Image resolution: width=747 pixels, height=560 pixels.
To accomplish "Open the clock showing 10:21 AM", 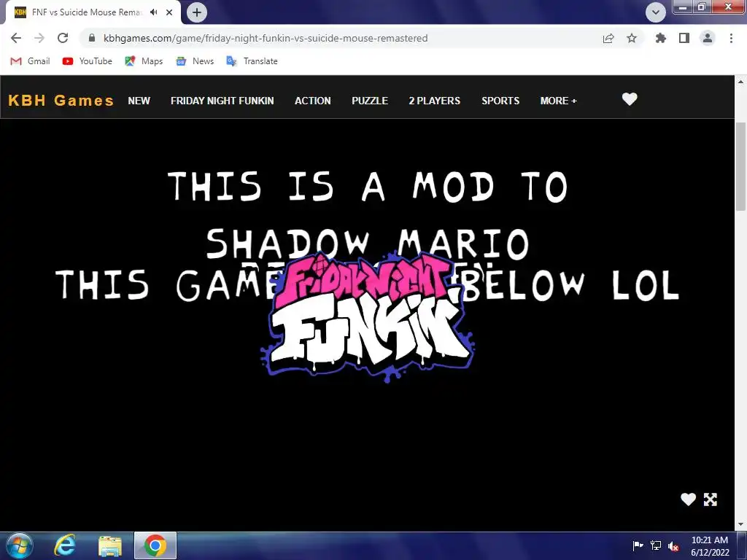I will 710,545.
